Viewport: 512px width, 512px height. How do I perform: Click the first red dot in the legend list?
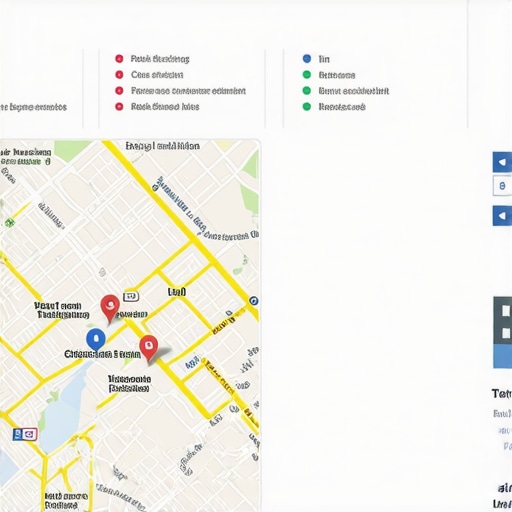coord(119,59)
